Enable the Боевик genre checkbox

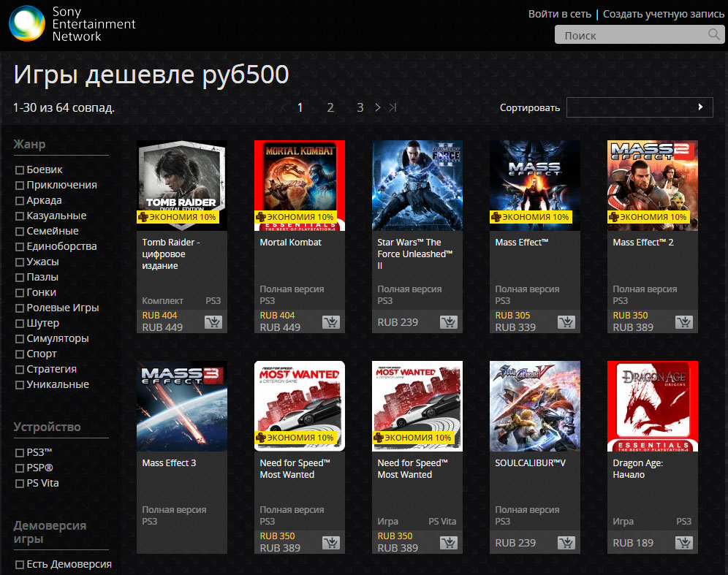coord(20,170)
